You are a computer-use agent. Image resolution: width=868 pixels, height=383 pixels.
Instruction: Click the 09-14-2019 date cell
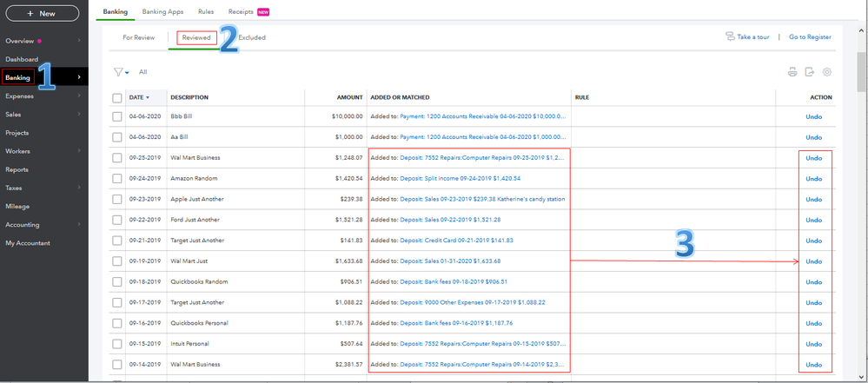144,365
